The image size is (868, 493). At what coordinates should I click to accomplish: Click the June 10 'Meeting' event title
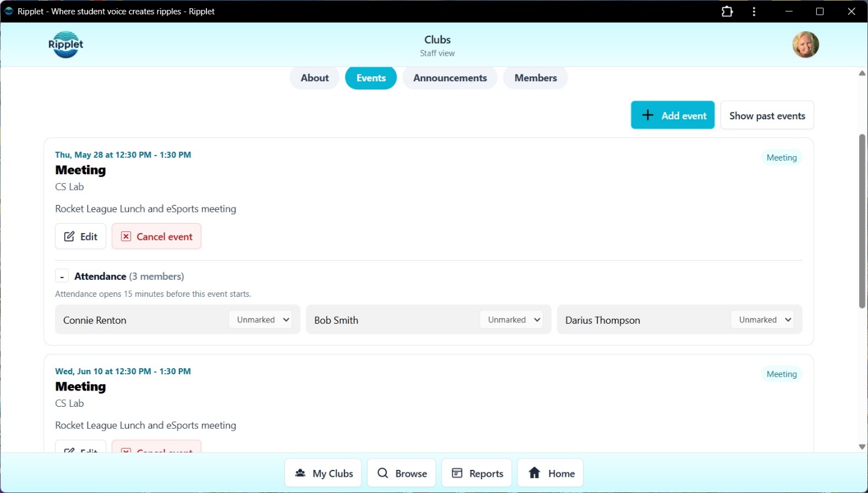(x=81, y=387)
